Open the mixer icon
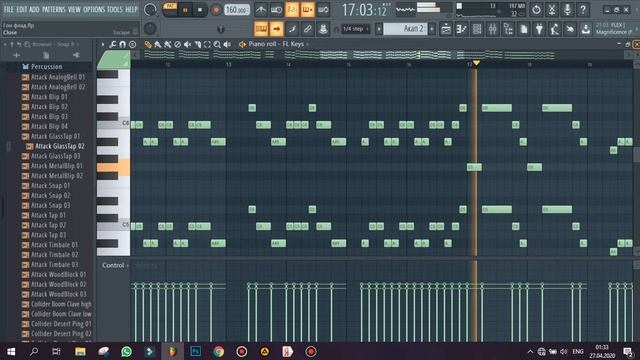The height and width of the screenshot is (360, 640). [492, 29]
